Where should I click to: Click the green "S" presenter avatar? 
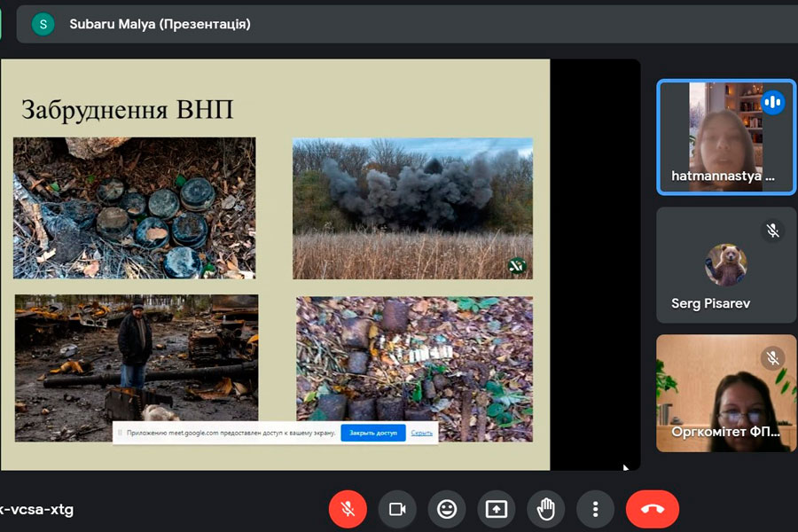[43, 24]
